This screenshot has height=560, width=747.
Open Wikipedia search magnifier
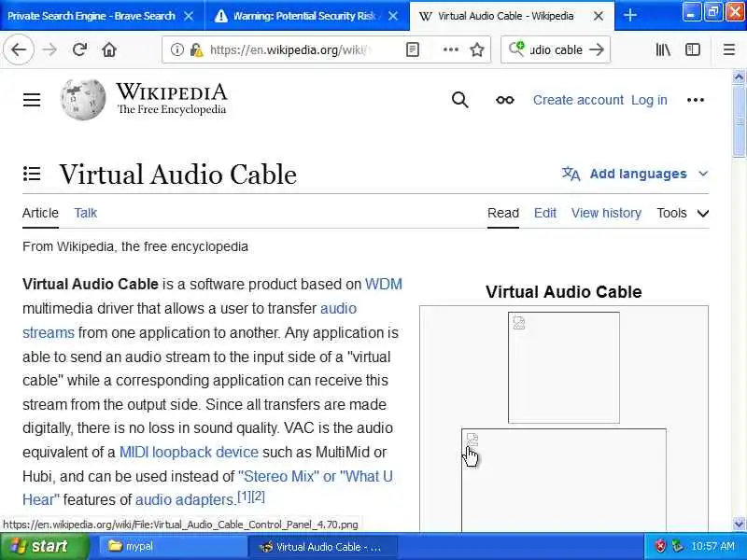[x=459, y=100]
